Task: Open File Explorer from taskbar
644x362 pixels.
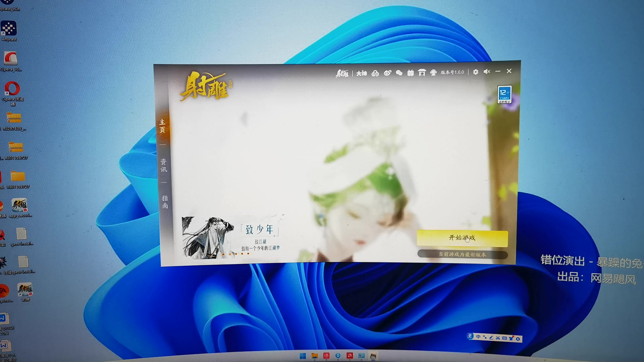Action: [314, 356]
